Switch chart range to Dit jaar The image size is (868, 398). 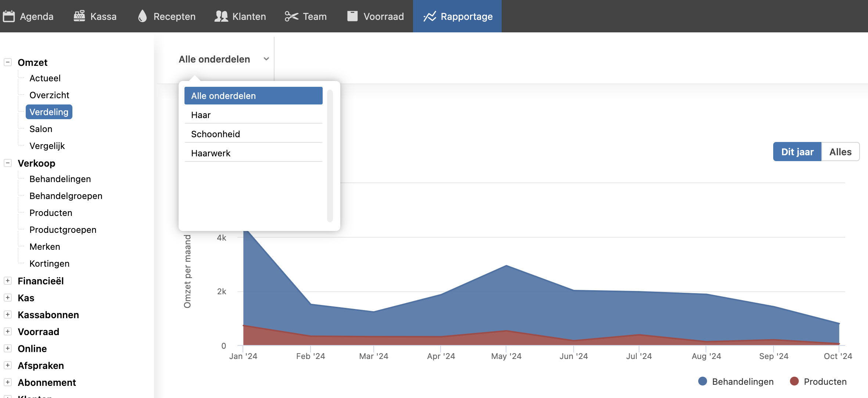pyautogui.click(x=797, y=152)
